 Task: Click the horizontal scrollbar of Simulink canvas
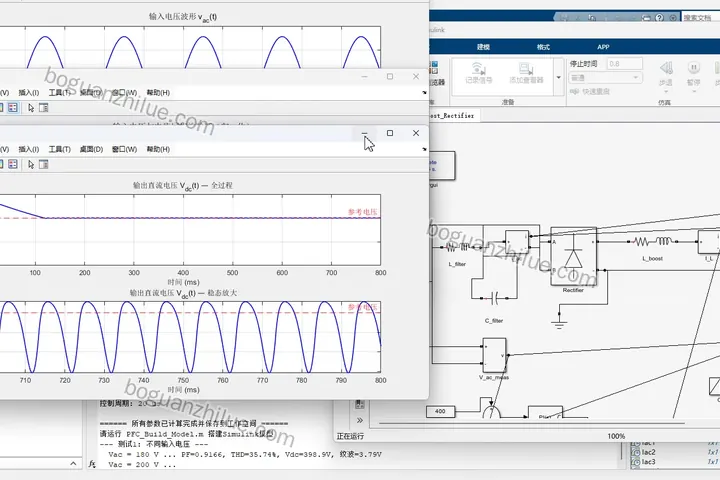tap(531, 423)
